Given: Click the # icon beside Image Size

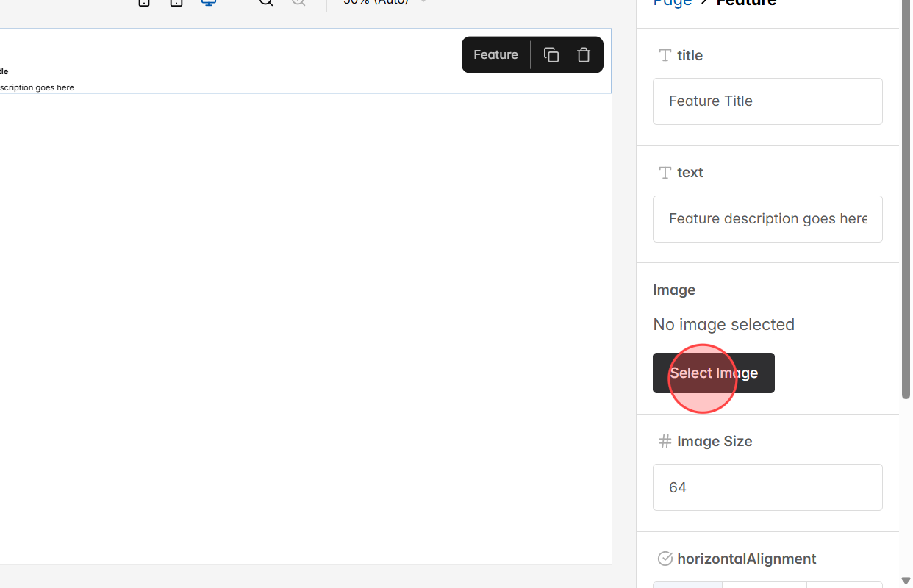Looking at the screenshot, I should coord(665,441).
